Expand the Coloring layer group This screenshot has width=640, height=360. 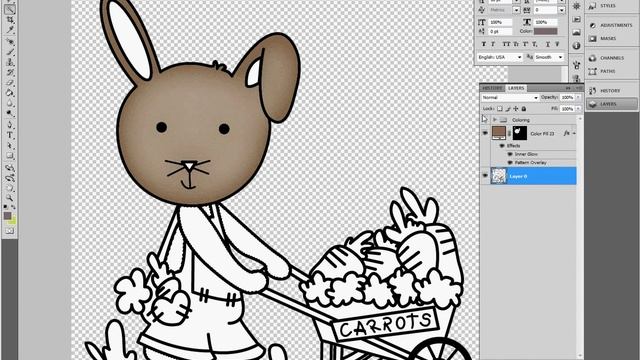(x=495, y=120)
